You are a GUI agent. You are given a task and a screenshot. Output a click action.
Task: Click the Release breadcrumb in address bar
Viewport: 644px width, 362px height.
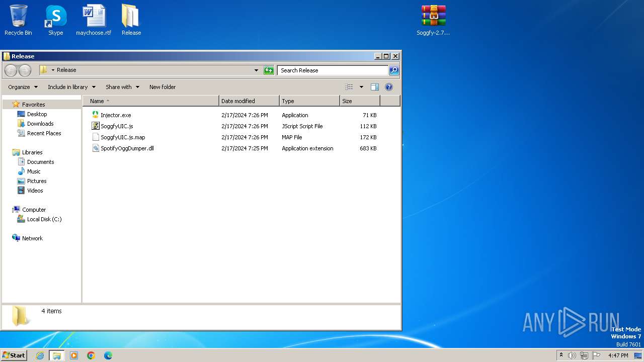(66, 70)
